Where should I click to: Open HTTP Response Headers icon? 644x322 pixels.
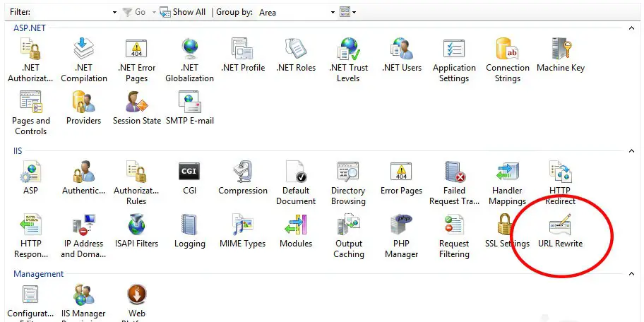coord(30,236)
